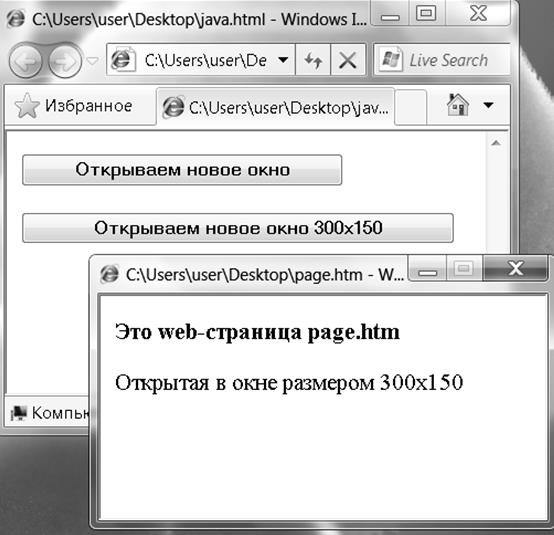Open recent pages dropdown beside navigation arrows

click(x=93, y=61)
